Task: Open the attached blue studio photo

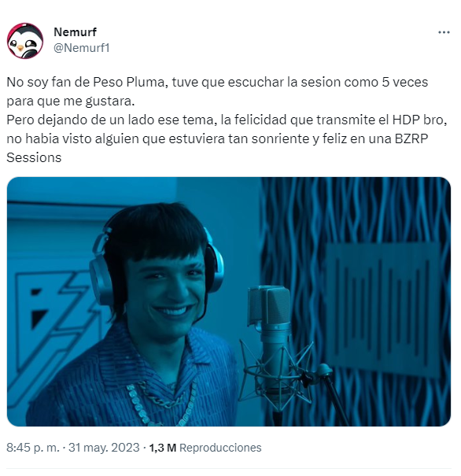Action: click(228, 301)
